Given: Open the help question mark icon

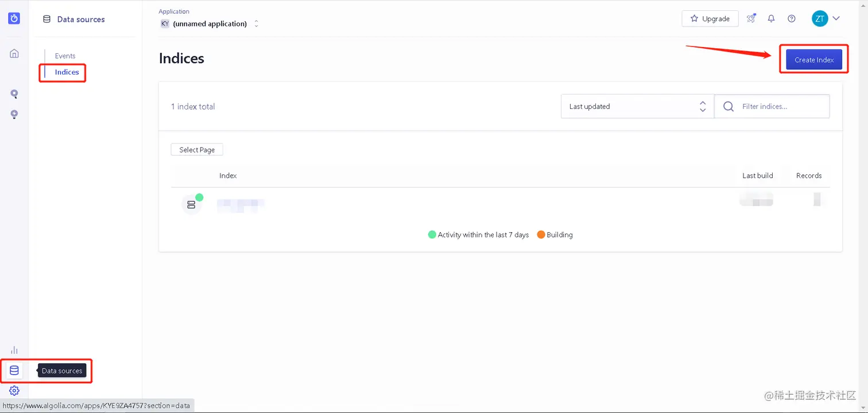Looking at the screenshot, I should tap(792, 18).
